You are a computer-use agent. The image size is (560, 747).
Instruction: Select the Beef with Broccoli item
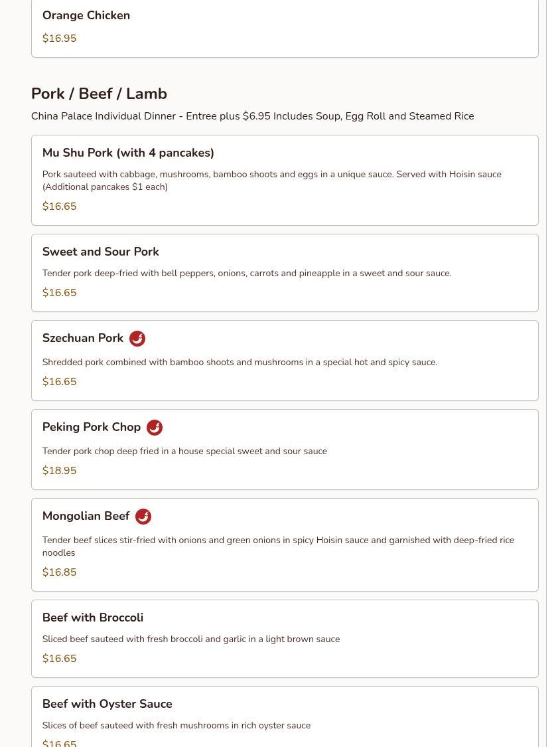pyautogui.click(x=93, y=618)
